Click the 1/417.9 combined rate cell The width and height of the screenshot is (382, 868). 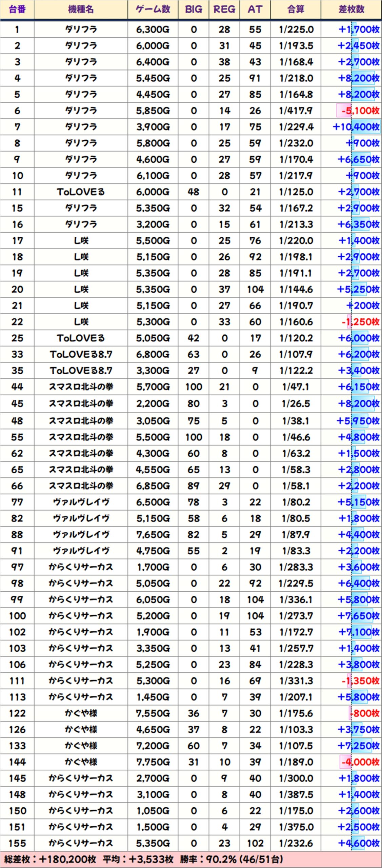[x=296, y=111]
